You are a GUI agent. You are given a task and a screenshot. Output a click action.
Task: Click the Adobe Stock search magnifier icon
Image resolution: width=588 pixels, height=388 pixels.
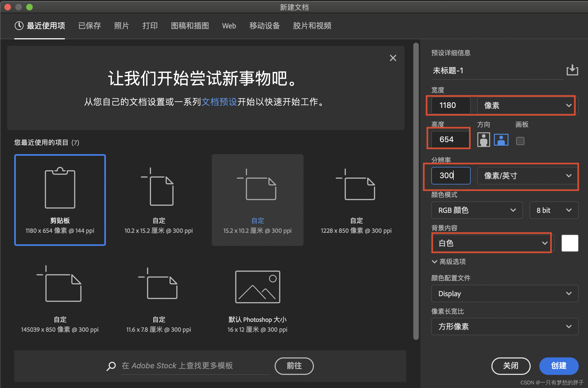(111, 366)
